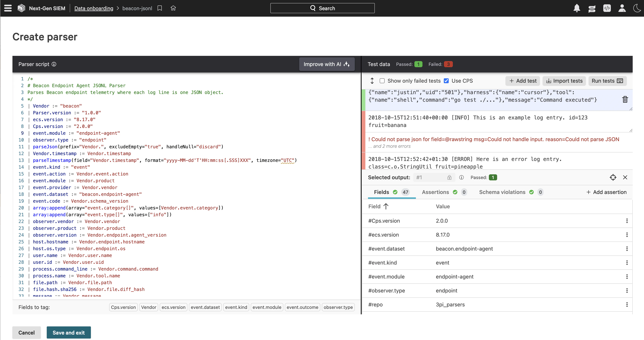Viewport: 644px width, 340px height.
Task: Open row menu for #event.dataset
Action: (627, 249)
